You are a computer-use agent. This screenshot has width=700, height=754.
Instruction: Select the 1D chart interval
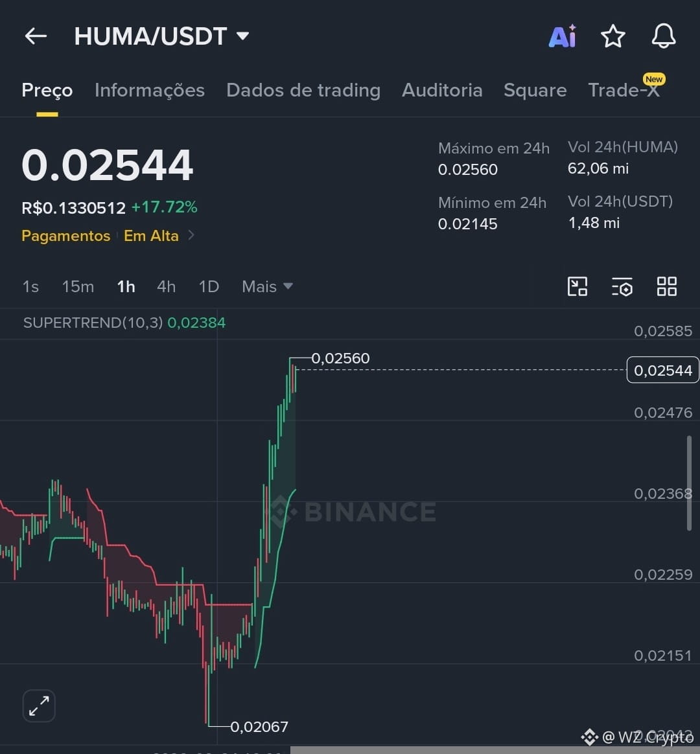pyautogui.click(x=209, y=286)
